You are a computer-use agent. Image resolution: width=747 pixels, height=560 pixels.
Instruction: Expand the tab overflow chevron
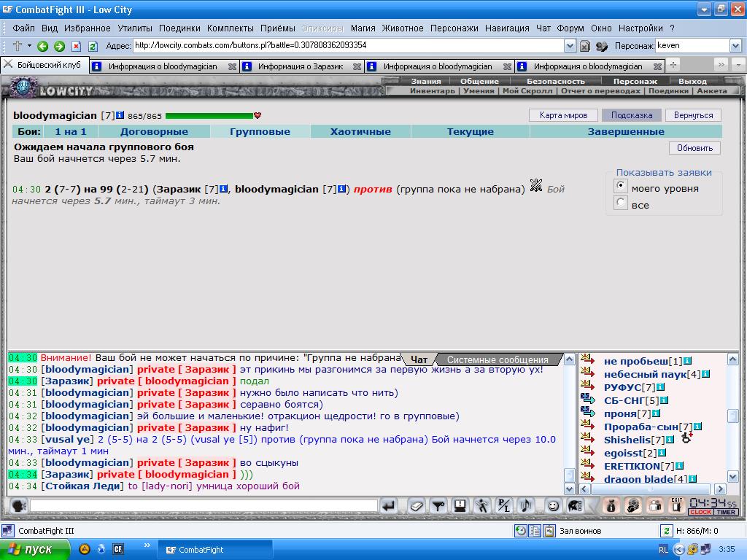point(721,64)
